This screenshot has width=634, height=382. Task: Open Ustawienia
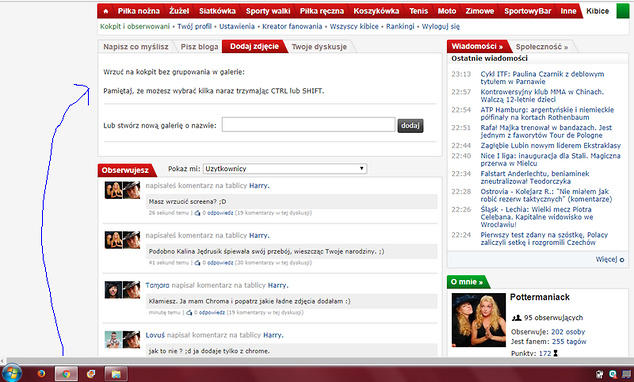[237, 27]
